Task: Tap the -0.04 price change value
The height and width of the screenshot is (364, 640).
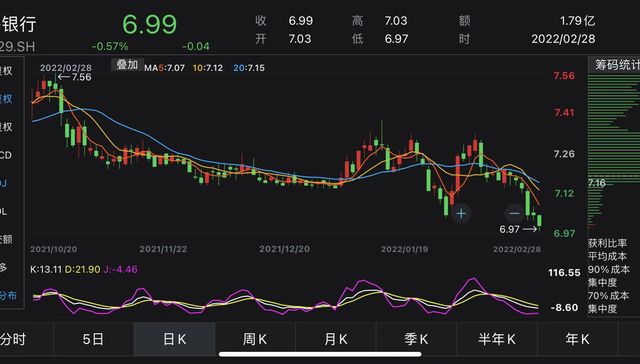Action: click(196, 47)
